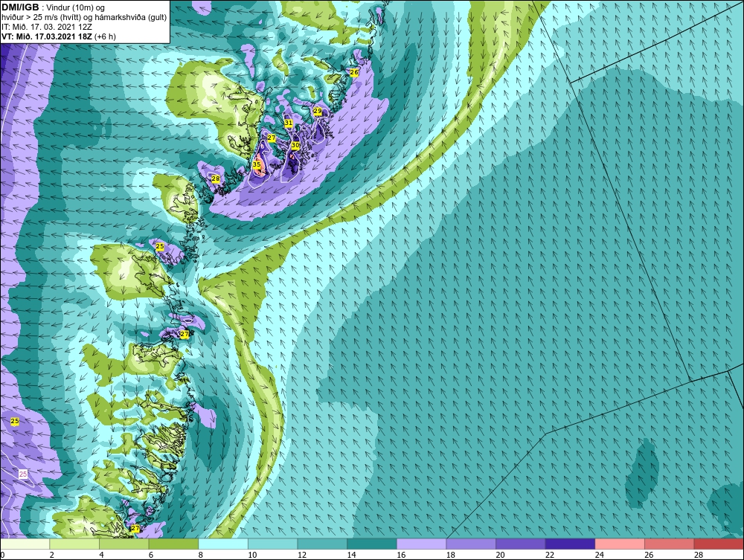Click the '(+6 h)' forecast offset text
The height and width of the screenshot is (560, 744).
(105, 36)
